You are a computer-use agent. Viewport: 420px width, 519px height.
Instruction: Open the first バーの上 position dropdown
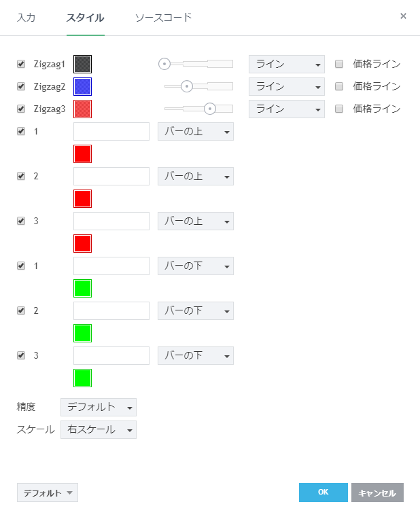pyautogui.click(x=196, y=132)
